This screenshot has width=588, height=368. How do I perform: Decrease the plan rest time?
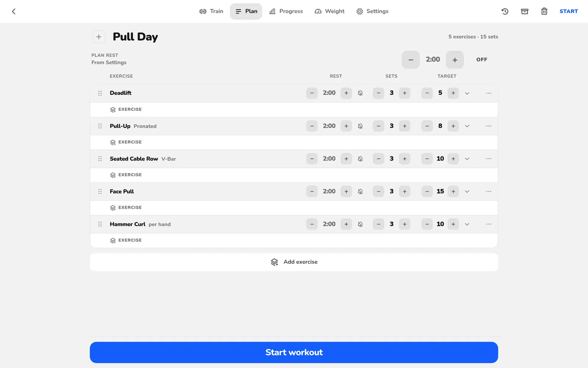coord(411,60)
